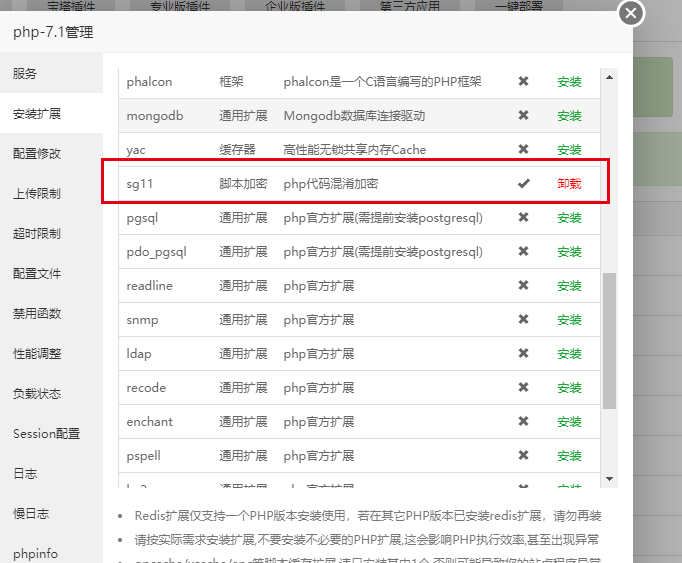Viewport: 682px width, 563px height.
Task: Click the php代码混淆加密 description
Action: pyautogui.click(x=331, y=184)
